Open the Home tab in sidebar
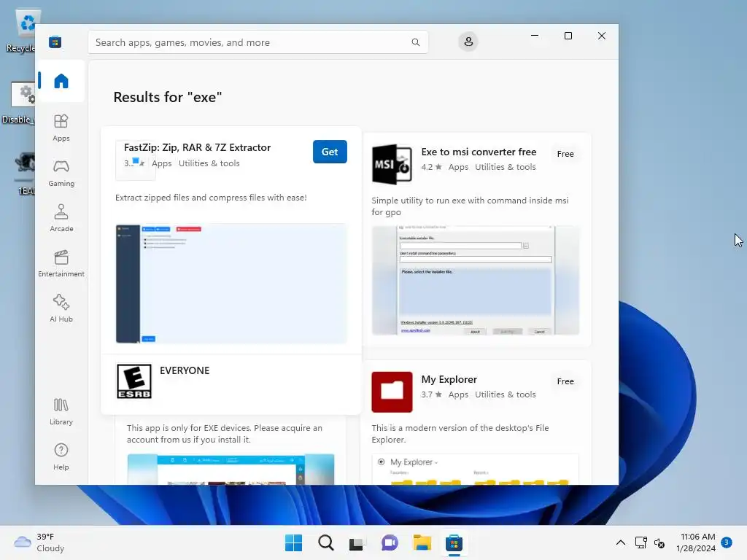Image resolution: width=747 pixels, height=560 pixels. [61, 81]
